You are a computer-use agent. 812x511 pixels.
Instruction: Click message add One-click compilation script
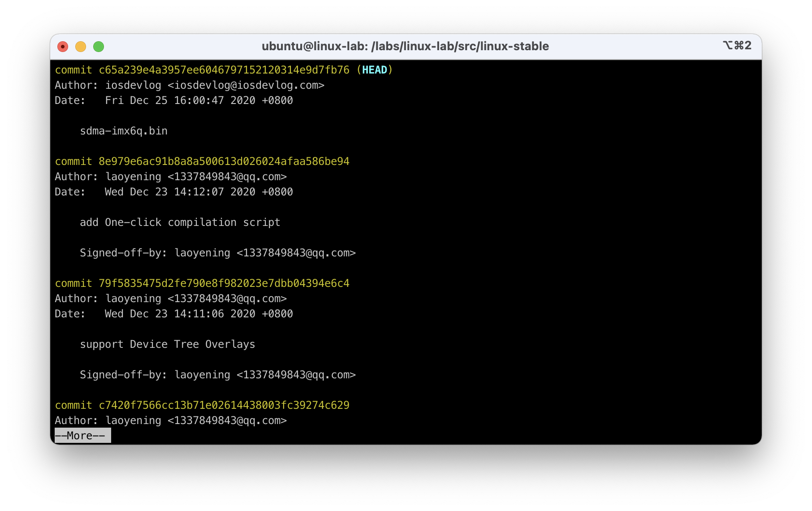(180, 222)
